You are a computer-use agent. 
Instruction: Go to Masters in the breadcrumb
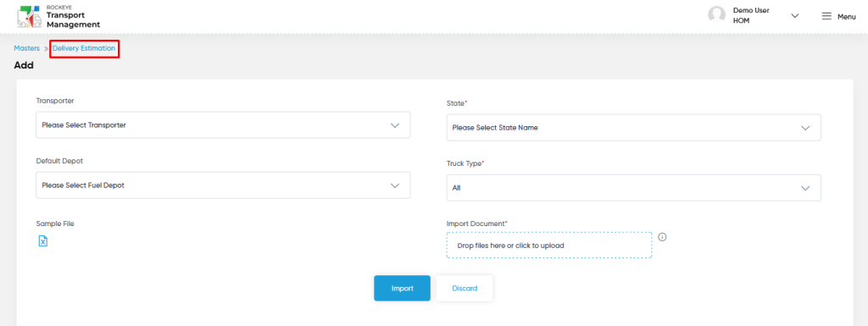26,48
